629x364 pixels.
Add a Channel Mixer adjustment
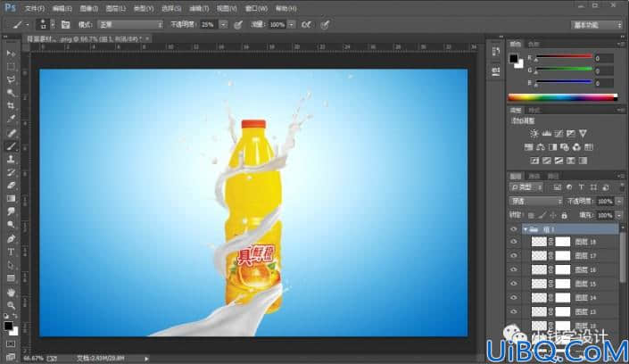tap(576, 147)
